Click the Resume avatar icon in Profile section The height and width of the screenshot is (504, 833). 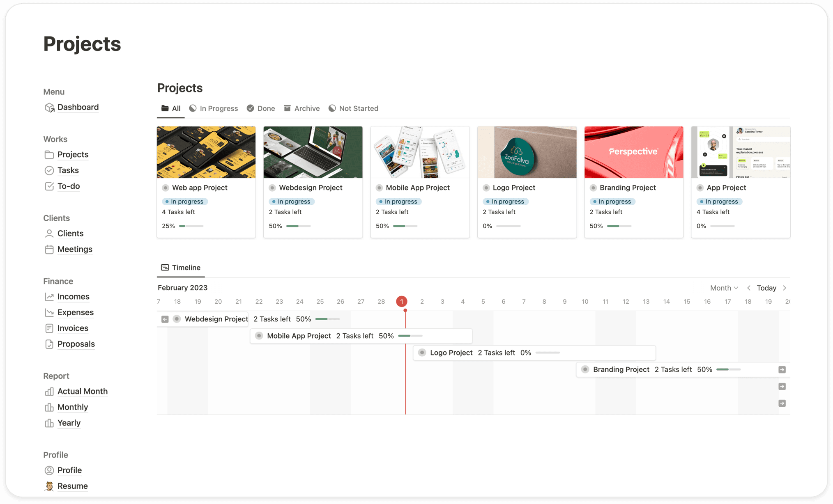(50, 486)
